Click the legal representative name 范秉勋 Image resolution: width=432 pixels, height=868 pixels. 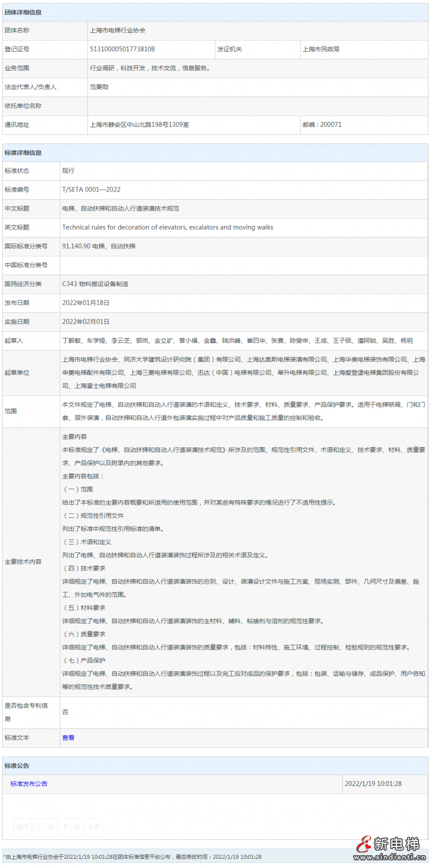(x=99, y=87)
